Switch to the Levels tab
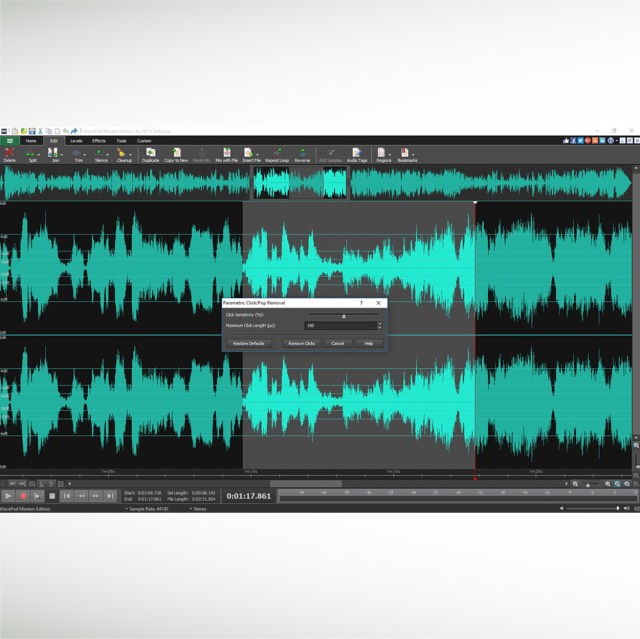 tap(76, 141)
